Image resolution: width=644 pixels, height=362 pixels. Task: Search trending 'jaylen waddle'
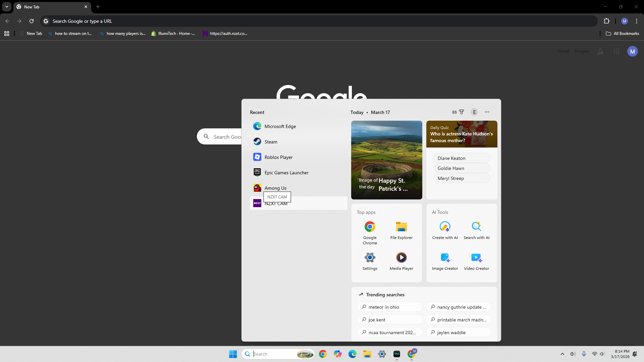pos(459,333)
